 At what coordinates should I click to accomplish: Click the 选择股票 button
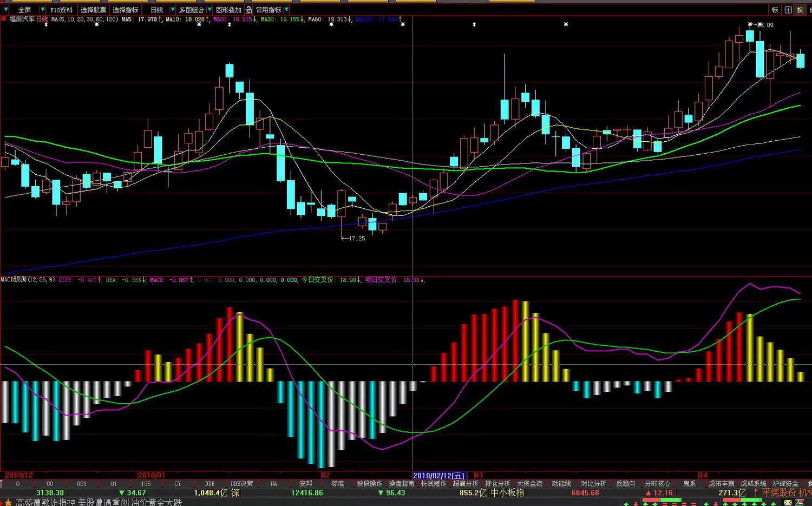tap(93, 10)
